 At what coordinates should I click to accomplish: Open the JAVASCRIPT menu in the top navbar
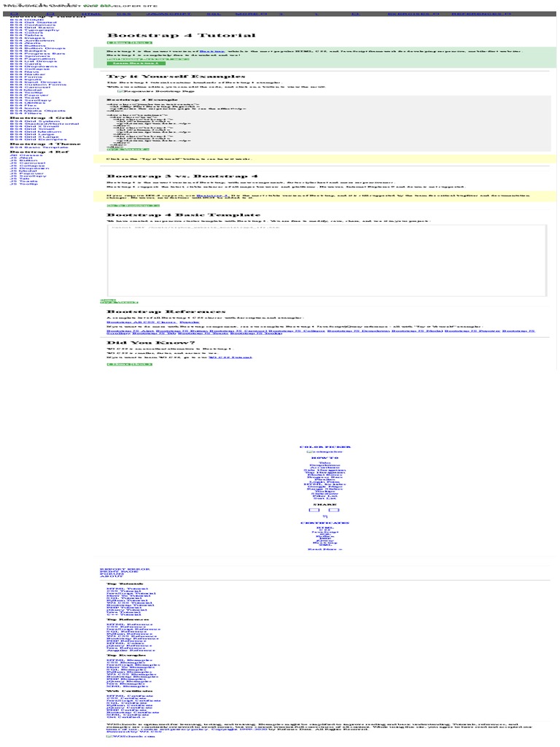click(169, 14)
